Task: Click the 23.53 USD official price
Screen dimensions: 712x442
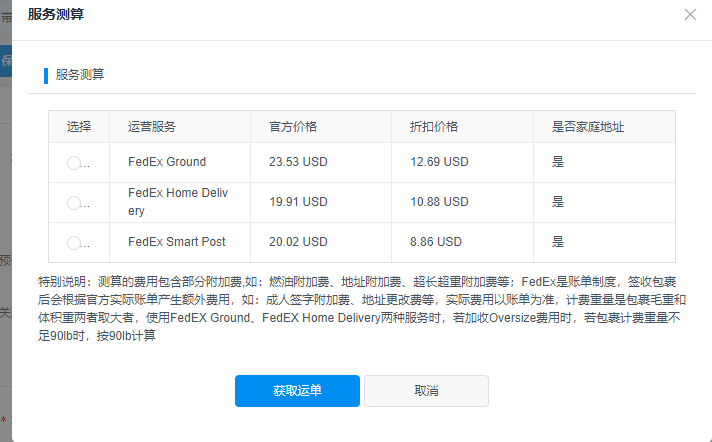Action: pyautogui.click(x=298, y=162)
